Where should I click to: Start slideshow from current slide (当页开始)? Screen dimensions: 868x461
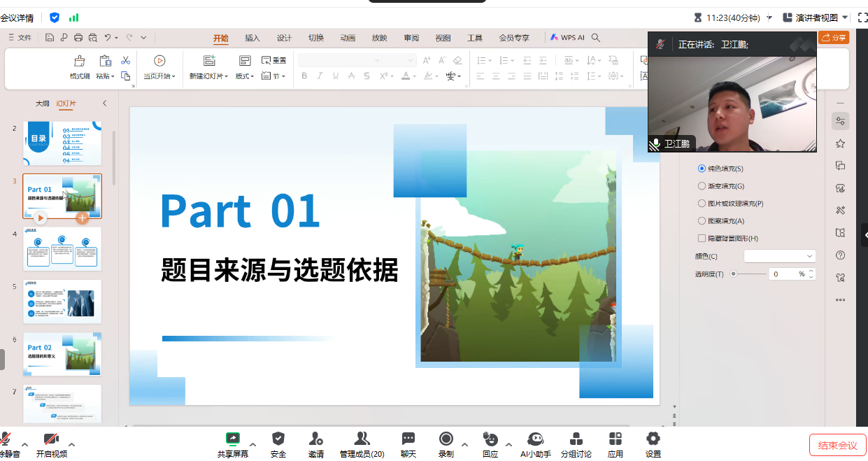pos(159,68)
